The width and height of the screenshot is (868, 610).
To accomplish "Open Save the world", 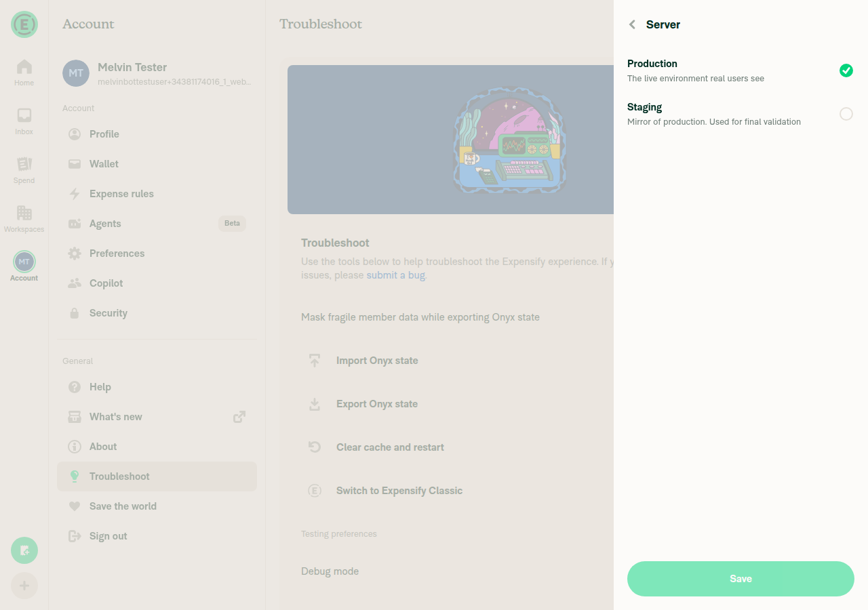I will click(157, 506).
